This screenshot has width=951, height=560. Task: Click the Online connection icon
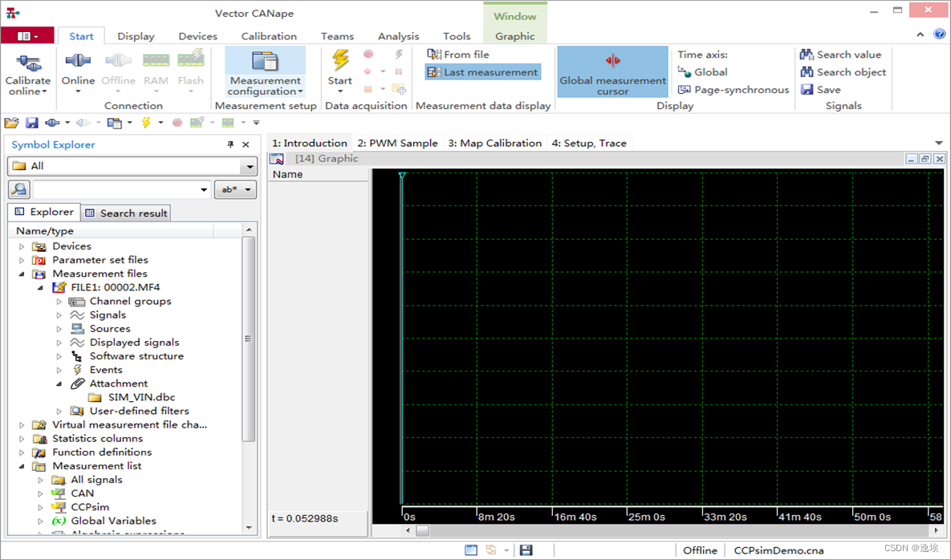pyautogui.click(x=78, y=61)
